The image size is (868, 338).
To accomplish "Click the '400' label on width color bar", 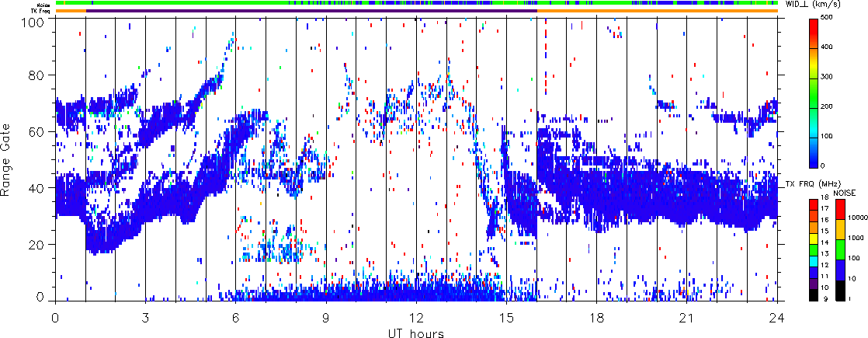I will (826, 48).
